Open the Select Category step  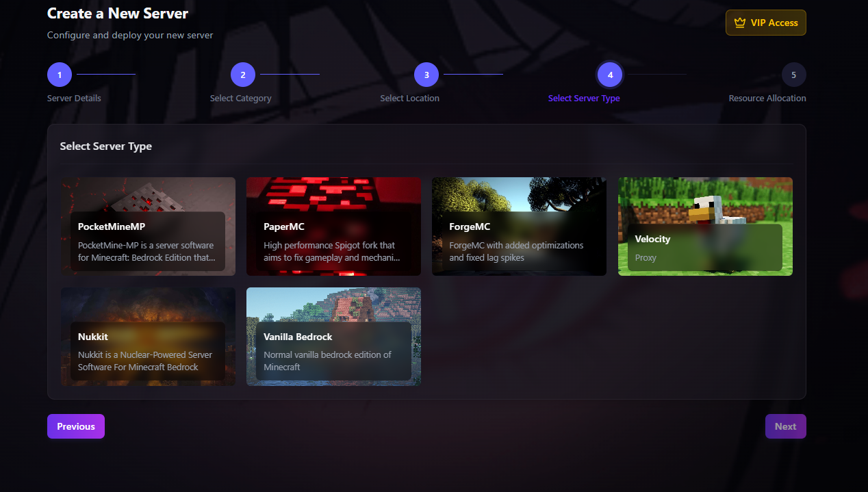[x=240, y=98]
